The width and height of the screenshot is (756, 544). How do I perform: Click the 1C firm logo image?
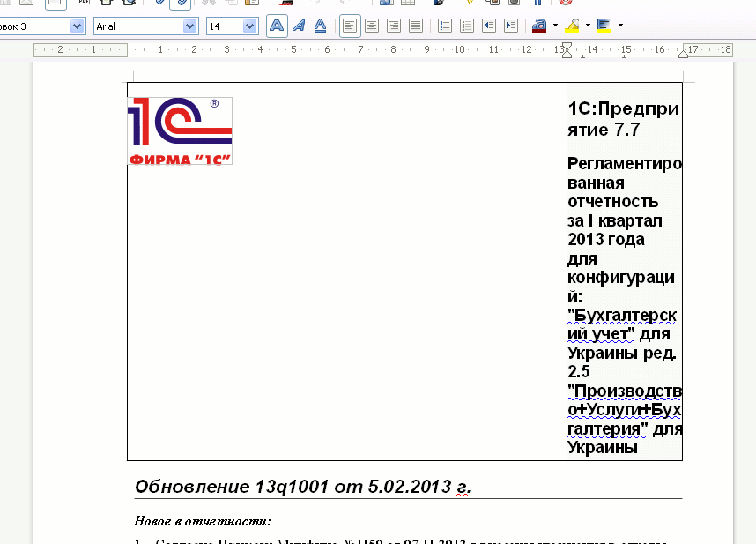[x=181, y=131]
